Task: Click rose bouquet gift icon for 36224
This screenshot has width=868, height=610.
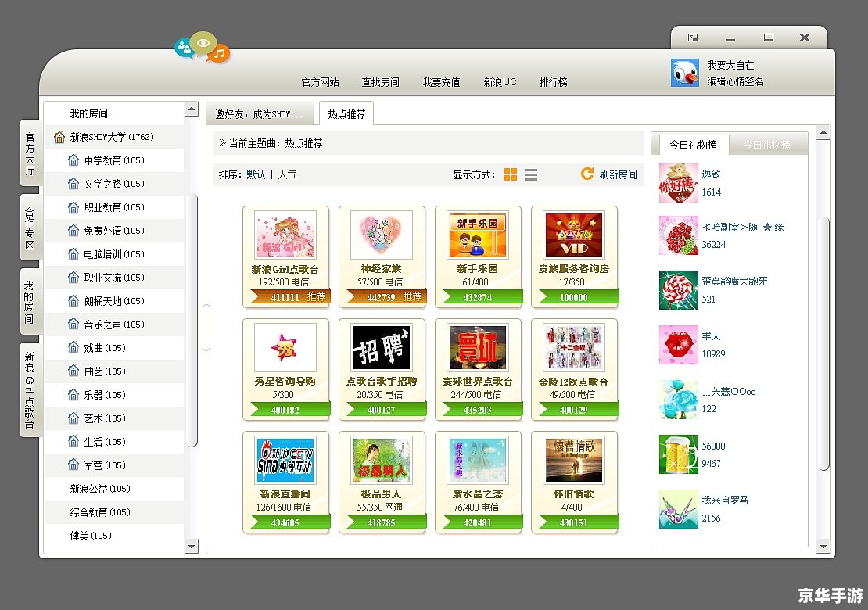Action: tap(679, 236)
